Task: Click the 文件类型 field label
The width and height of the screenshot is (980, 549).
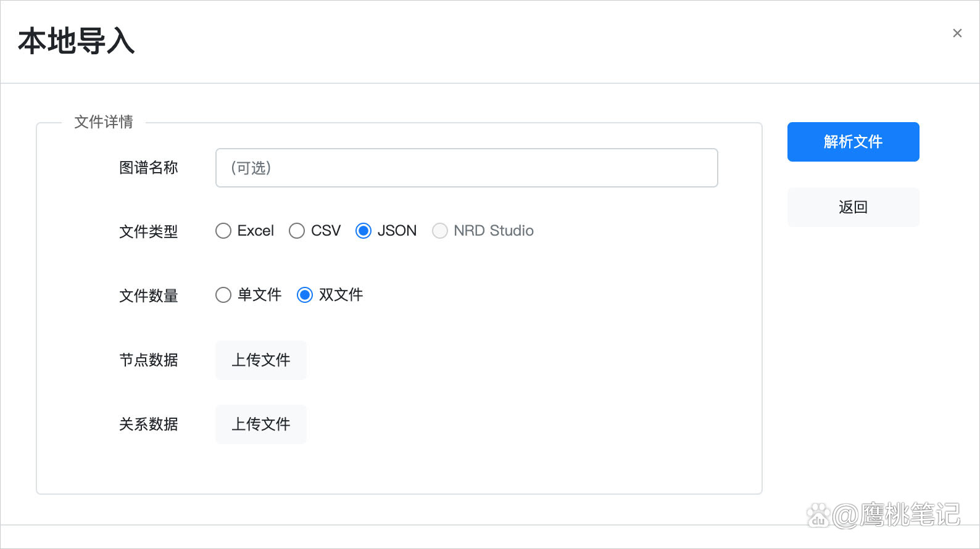Action: click(x=149, y=233)
